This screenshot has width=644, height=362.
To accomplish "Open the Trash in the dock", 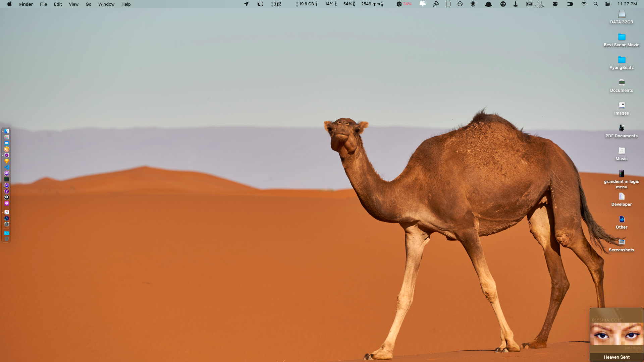I will (7, 239).
